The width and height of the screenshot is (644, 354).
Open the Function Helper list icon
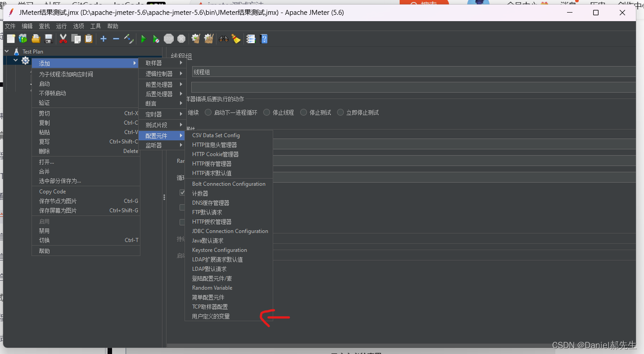pyautogui.click(x=251, y=39)
